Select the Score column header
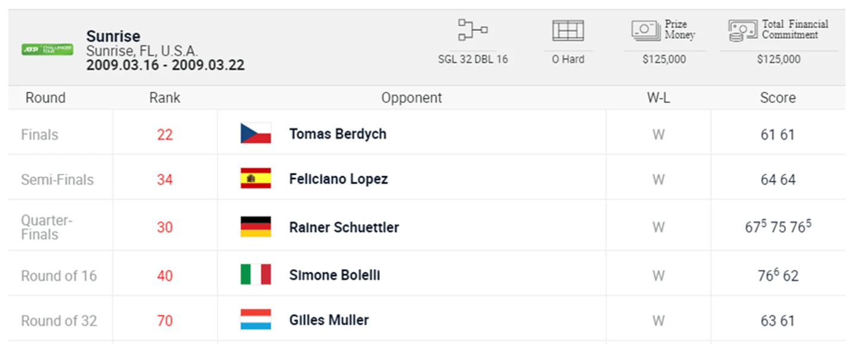Image resolution: width=868 pixels, height=344 pixels. [x=778, y=98]
